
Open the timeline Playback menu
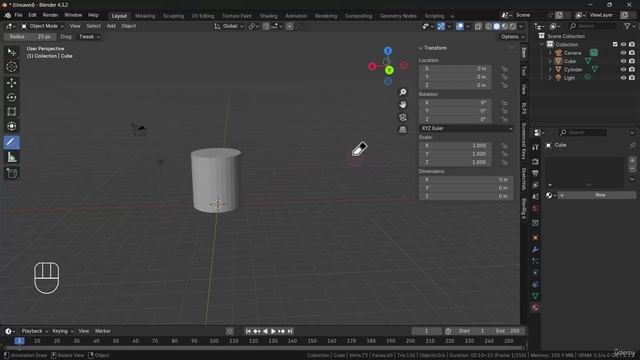pos(34,331)
